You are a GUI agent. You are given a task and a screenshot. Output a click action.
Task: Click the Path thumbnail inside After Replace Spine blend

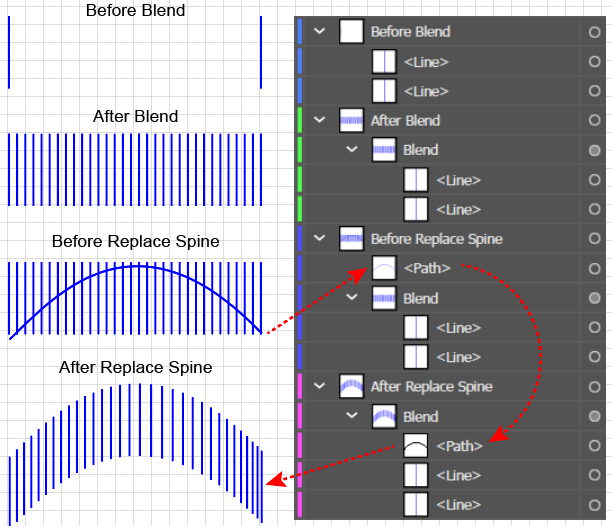point(417,446)
